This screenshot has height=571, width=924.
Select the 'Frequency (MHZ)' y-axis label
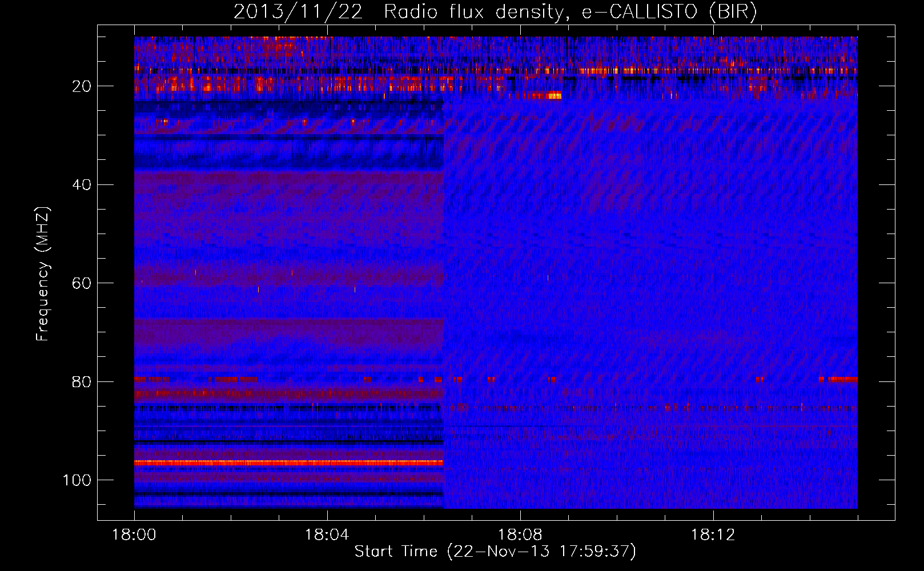pyautogui.click(x=43, y=274)
